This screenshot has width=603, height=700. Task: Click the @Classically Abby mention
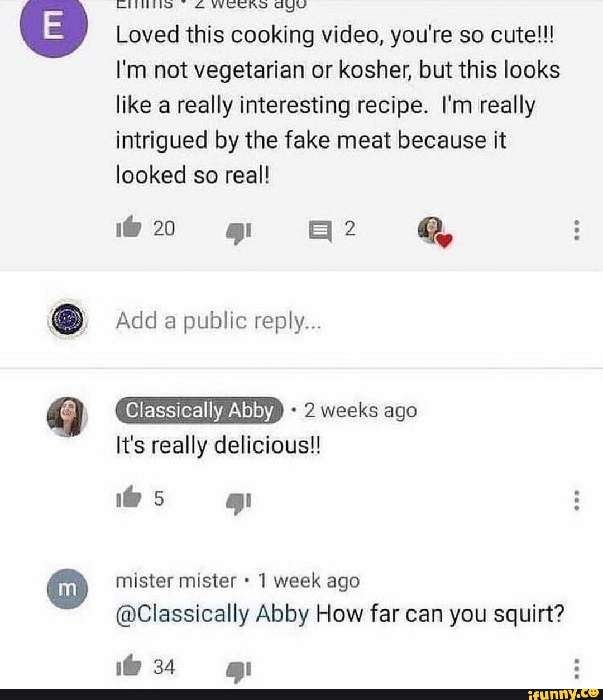212,615
